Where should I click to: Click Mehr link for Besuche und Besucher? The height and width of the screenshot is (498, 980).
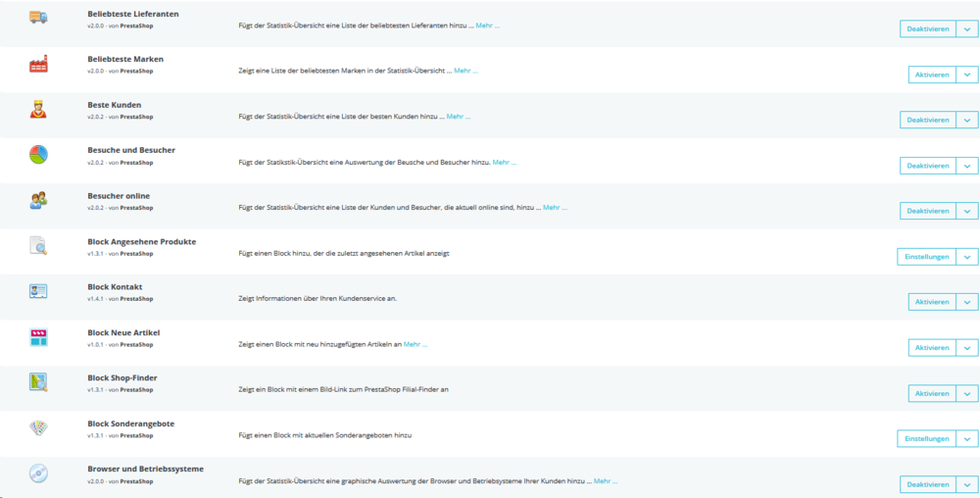click(505, 162)
